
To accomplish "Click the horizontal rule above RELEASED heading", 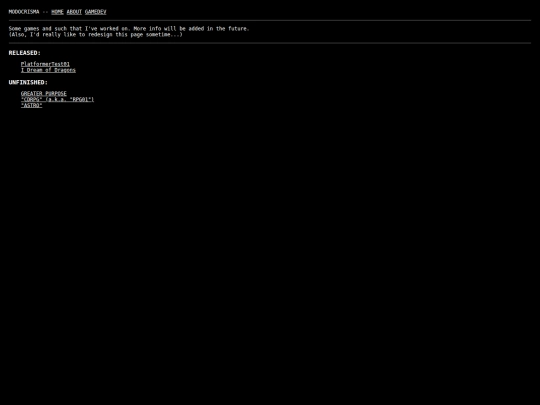I will click(270, 43).
